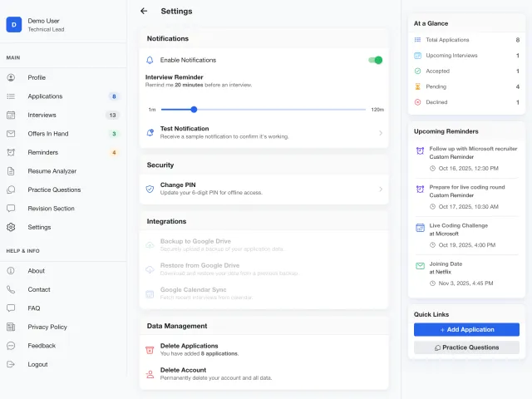Click the Live Coding Challenge calendar icon
This screenshot has height=399, width=532.
tap(420, 228)
